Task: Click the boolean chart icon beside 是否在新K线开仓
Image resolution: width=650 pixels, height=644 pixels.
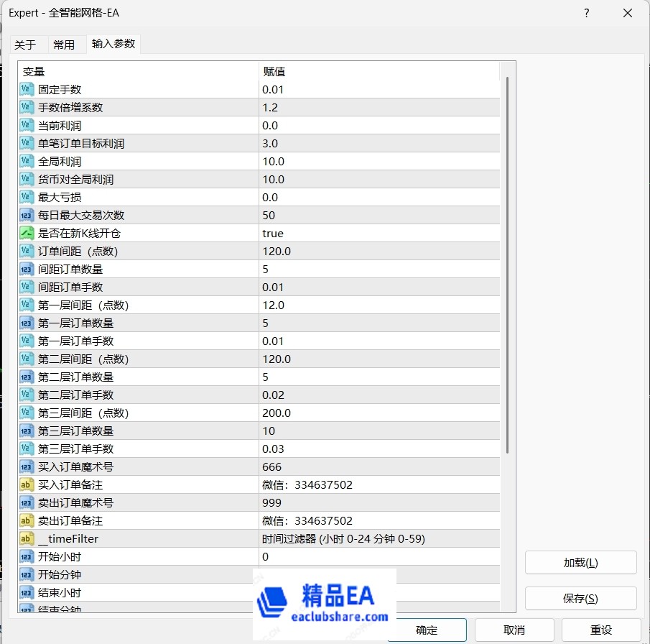Action: click(27, 232)
